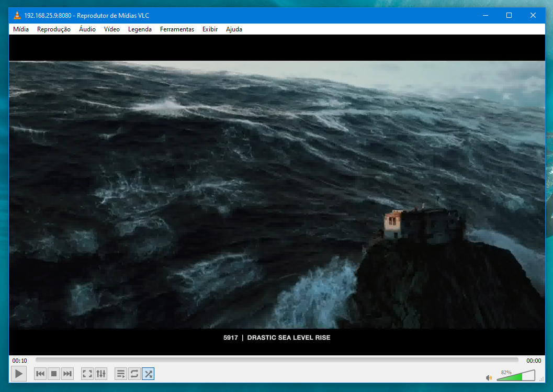The height and width of the screenshot is (392, 553).
Task: Click the VLC cone icon in title bar
Action: pos(17,15)
